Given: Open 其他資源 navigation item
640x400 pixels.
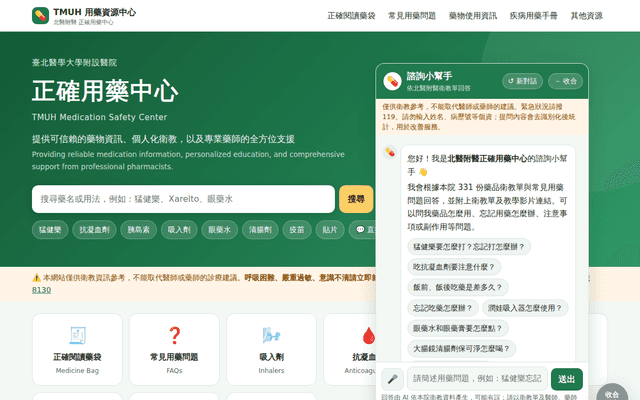Looking at the screenshot, I should coord(587,16).
